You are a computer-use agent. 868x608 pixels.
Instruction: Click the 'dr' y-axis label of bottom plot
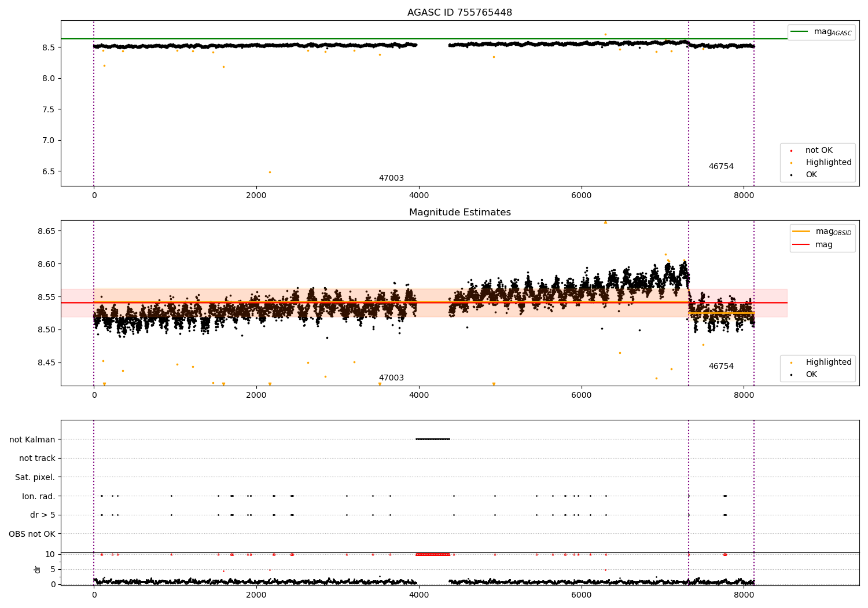[x=38, y=569]
